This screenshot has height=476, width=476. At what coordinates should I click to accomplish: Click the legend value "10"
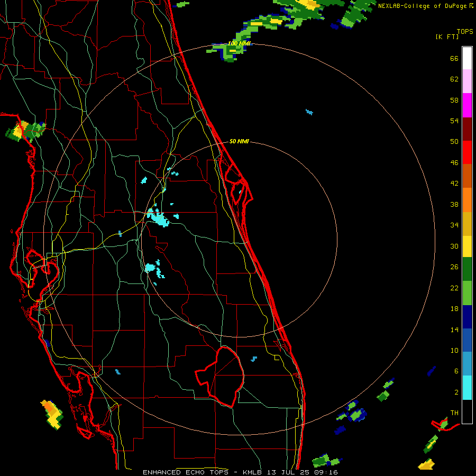[454, 350]
